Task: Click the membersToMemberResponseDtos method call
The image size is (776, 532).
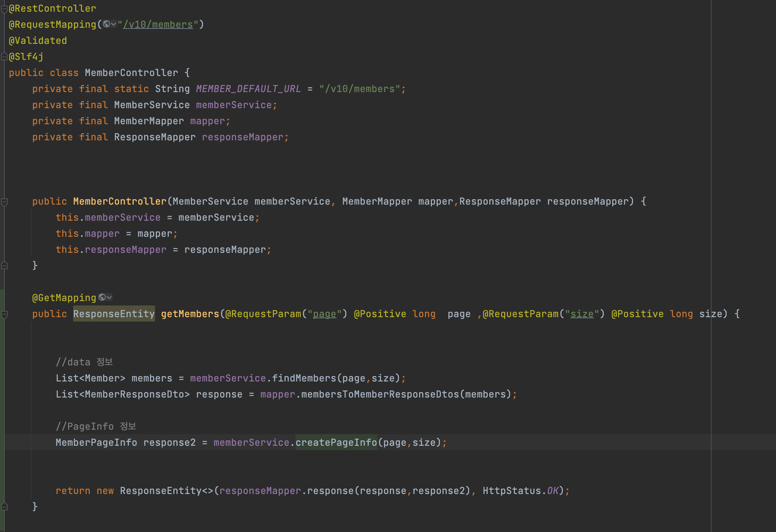Action: 380,394
